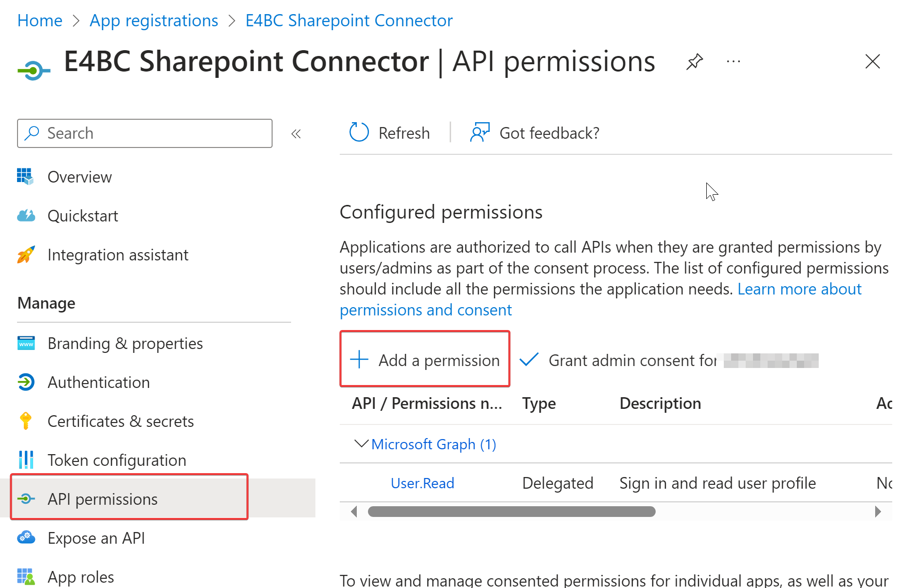Click the horizontal scrollbar thumb
Screen dimensions: 900x588
coord(511,512)
